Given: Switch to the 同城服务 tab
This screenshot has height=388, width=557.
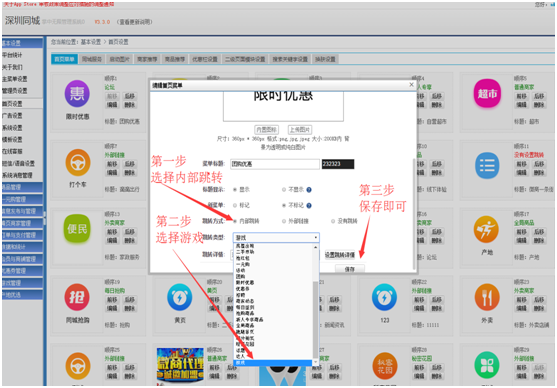Looking at the screenshot, I should coord(92,59).
